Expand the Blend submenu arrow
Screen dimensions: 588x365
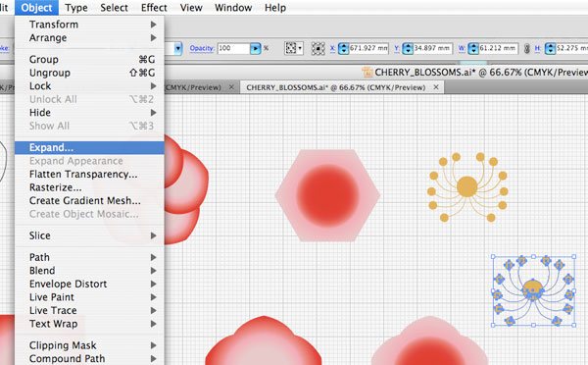point(154,271)
